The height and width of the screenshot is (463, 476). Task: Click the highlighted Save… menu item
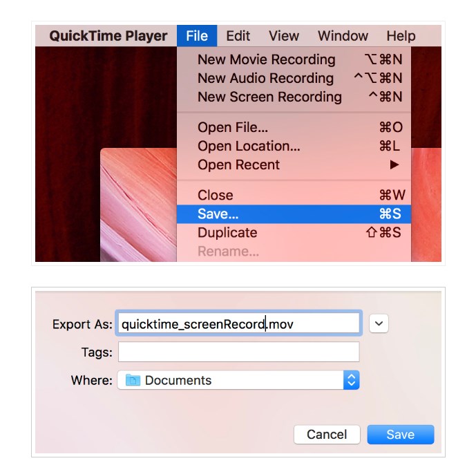click(294, 214)
